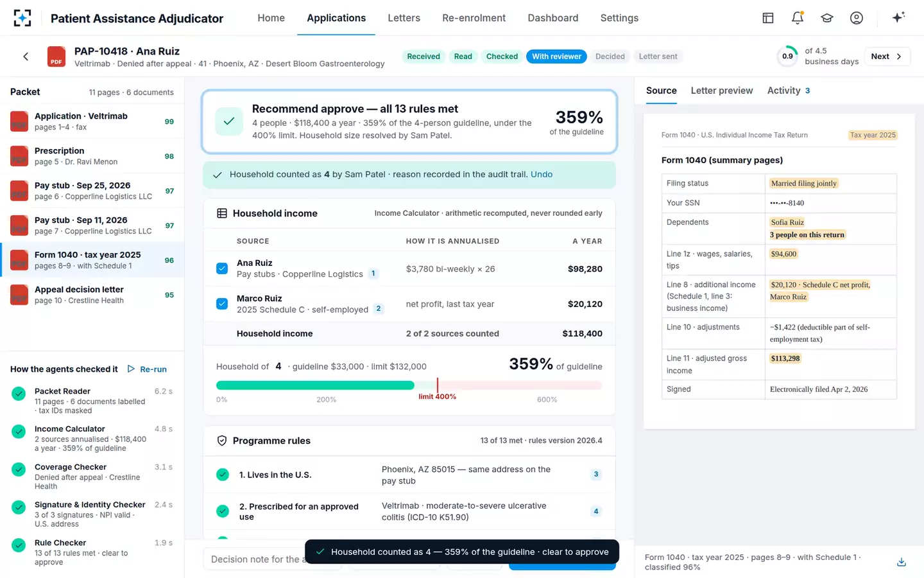Download the Form 1040 source document
Screen dimensions: 924x578
pos(902,562)
